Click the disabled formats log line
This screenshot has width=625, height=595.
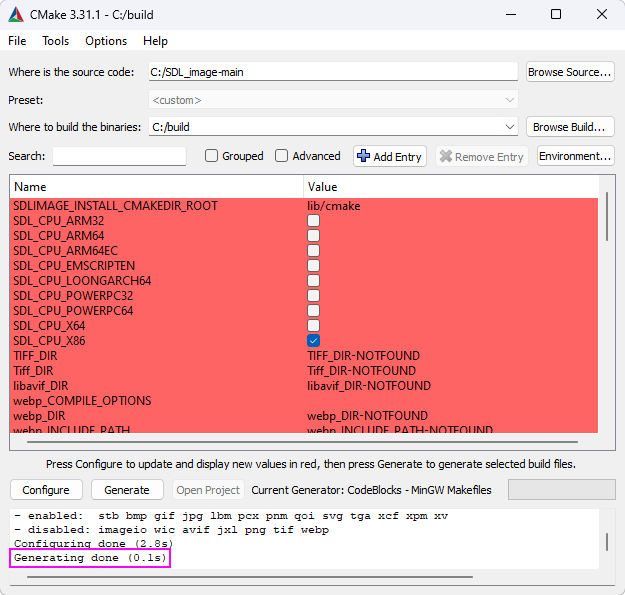pyautogui.click(x=171, y=530)
